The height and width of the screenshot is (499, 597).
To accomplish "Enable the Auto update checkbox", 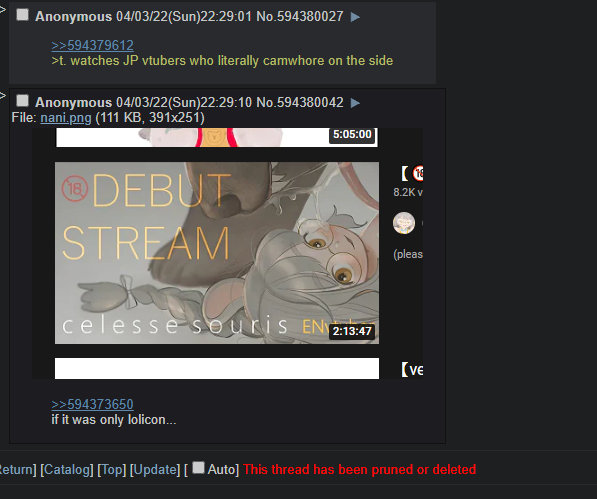I will [198, 468].
